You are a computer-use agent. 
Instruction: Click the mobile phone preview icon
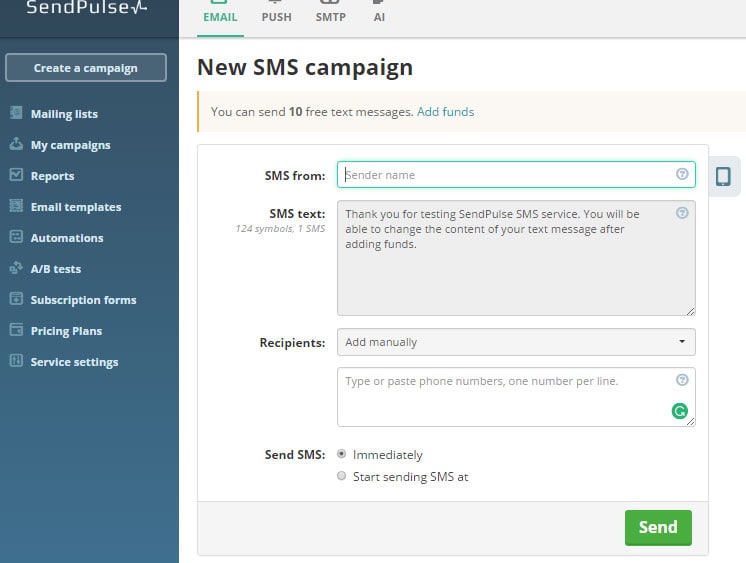pyautogui.click(x=723, y=176)
